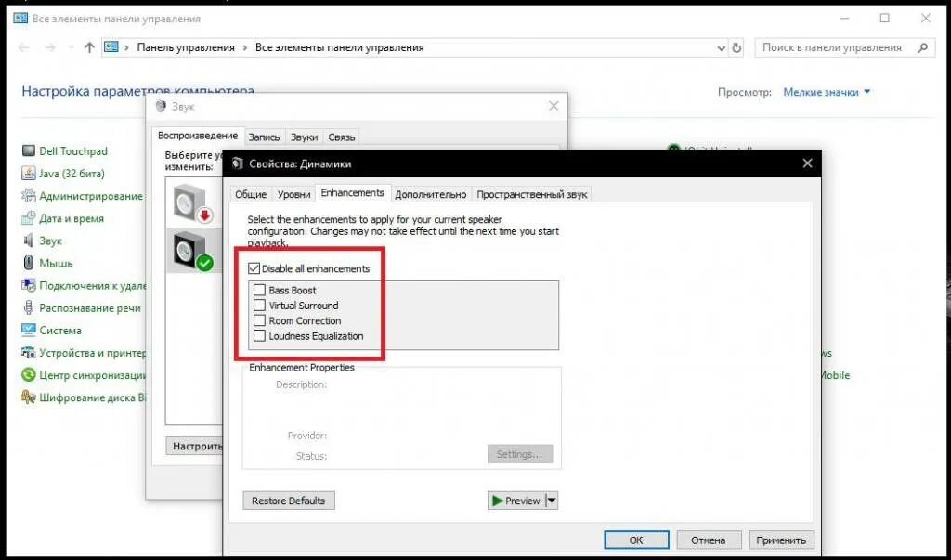Open the Preview button dropdown arrow
Image resolution: width=951 pixels, height=560 pixels.
point(552,501)
